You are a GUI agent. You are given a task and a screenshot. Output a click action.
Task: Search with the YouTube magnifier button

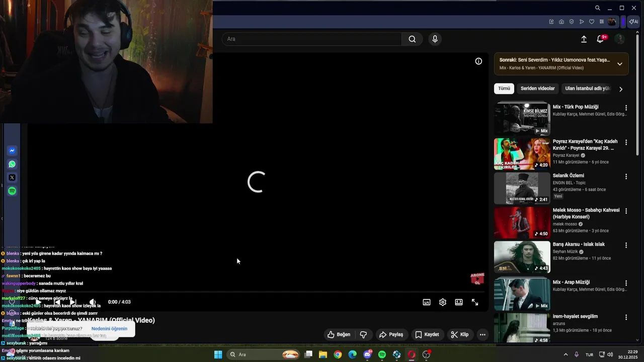[412, 39]
